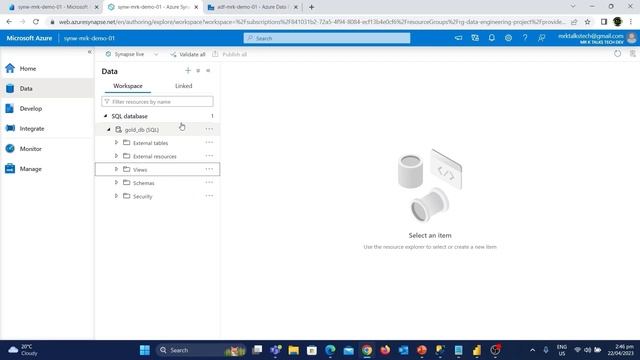Viewport: 640px width, 360px height.
Task: Show hidden system tray icons
Action: point(532,350)
